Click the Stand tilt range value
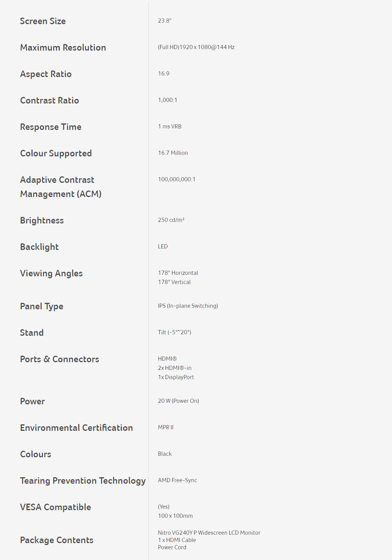392x560 pixels. [x=175, y=332]
